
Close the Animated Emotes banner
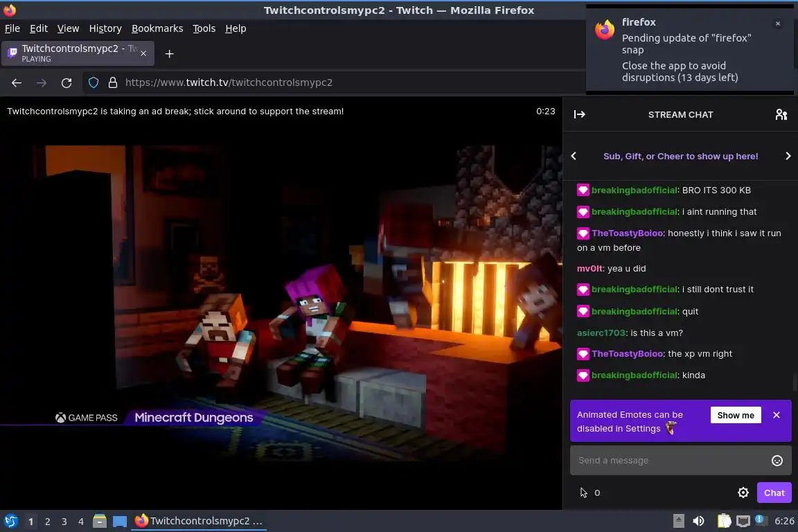777,415
